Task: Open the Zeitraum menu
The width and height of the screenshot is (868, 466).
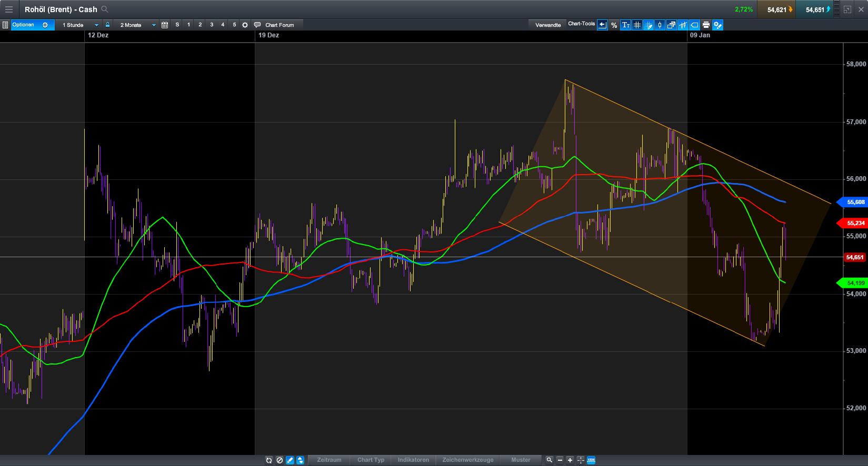Action: point(329,460)
